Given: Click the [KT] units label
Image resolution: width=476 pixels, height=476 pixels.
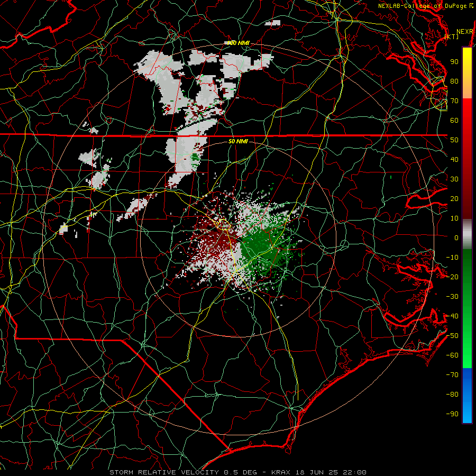Looking at the screenshot, I should 452,36.
